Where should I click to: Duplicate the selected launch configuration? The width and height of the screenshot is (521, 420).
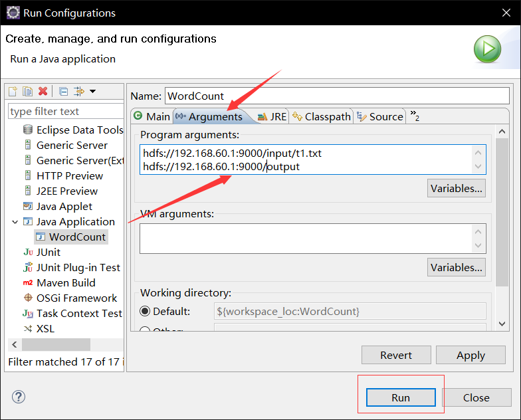[27, 91]
